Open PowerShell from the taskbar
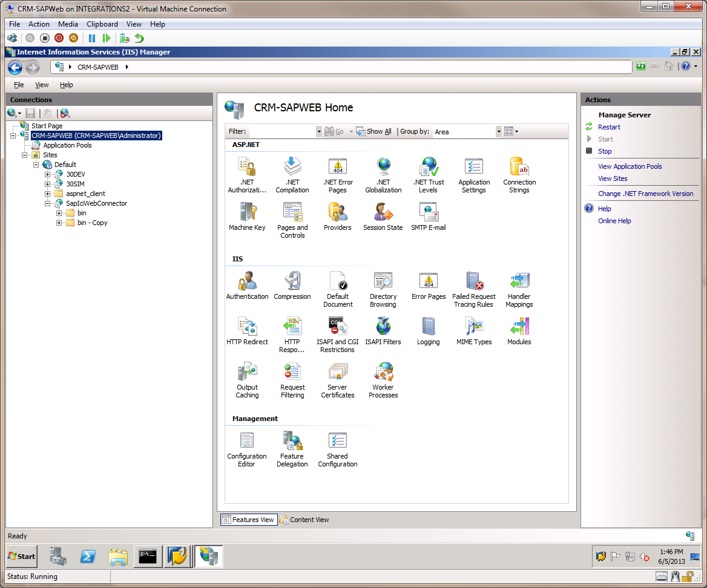The image size is (707, 588). (88, 556)
